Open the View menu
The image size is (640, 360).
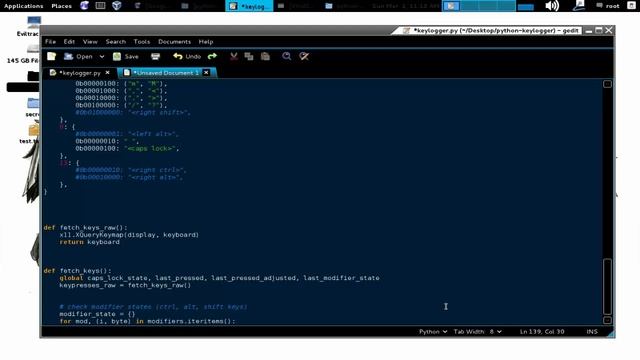[90, 42]
